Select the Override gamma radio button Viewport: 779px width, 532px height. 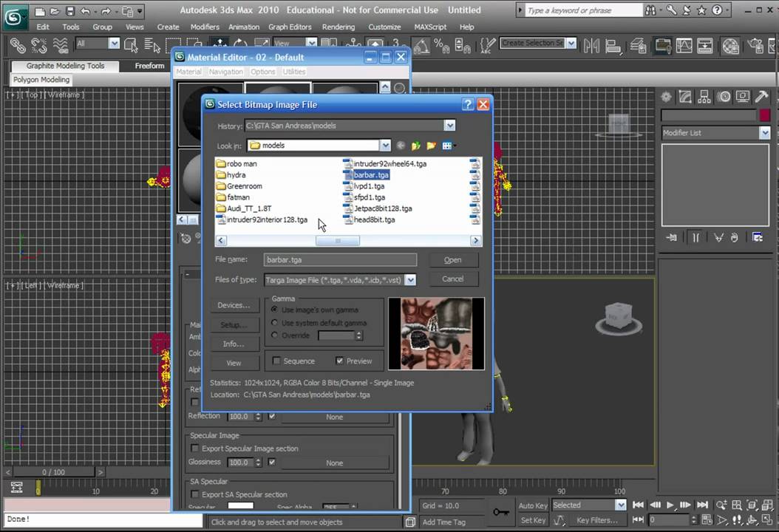point(274,335)
